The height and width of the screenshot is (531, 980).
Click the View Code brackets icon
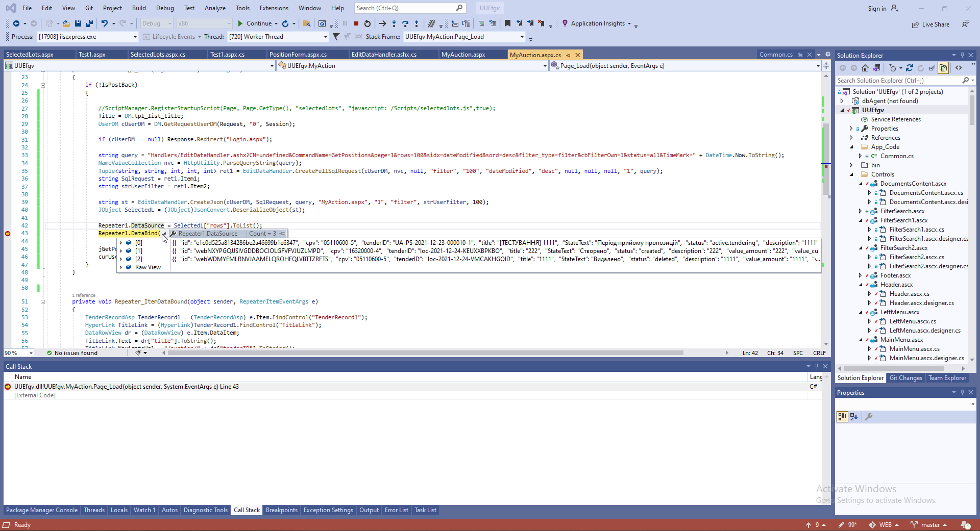[959, 68]
